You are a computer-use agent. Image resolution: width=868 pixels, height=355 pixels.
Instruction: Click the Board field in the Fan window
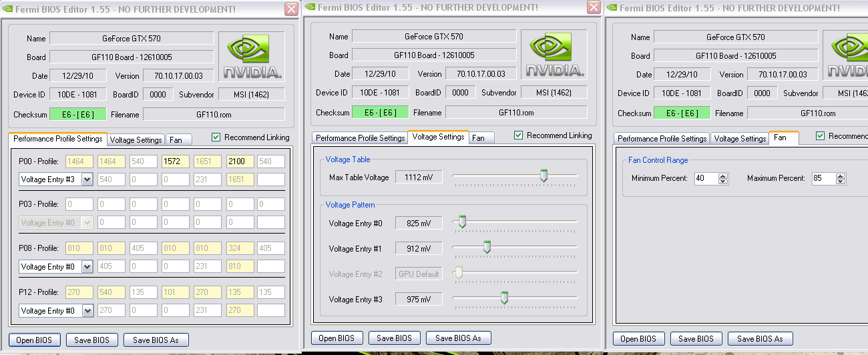[x=736, y=56]
